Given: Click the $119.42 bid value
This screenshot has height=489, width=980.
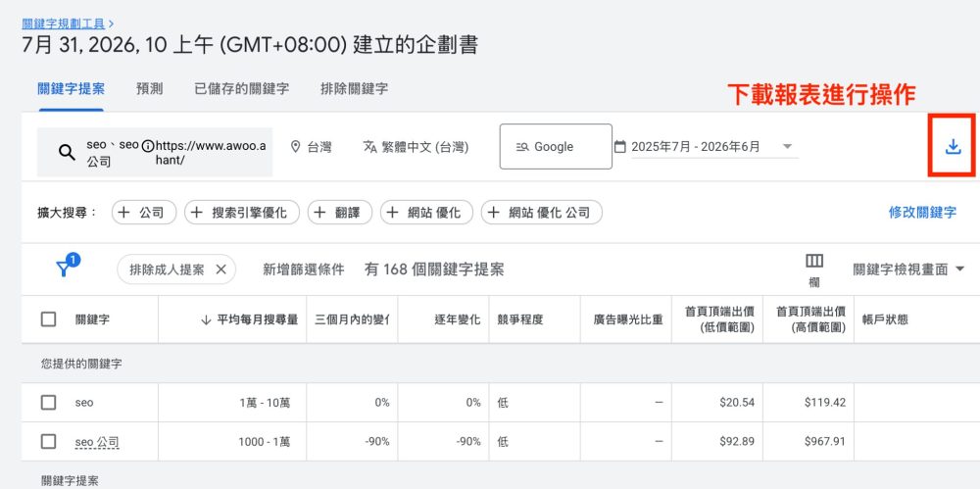Looking at the screenshot, I should coord(825,403).
